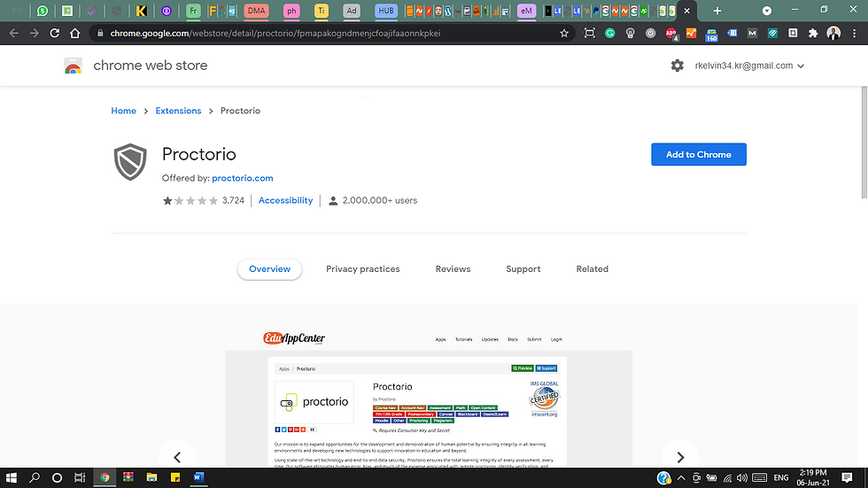The width and height of the screenshot is (868, 488).
Task: Open Microsoft Word from taskbar
Action: (x=198, y=477)
